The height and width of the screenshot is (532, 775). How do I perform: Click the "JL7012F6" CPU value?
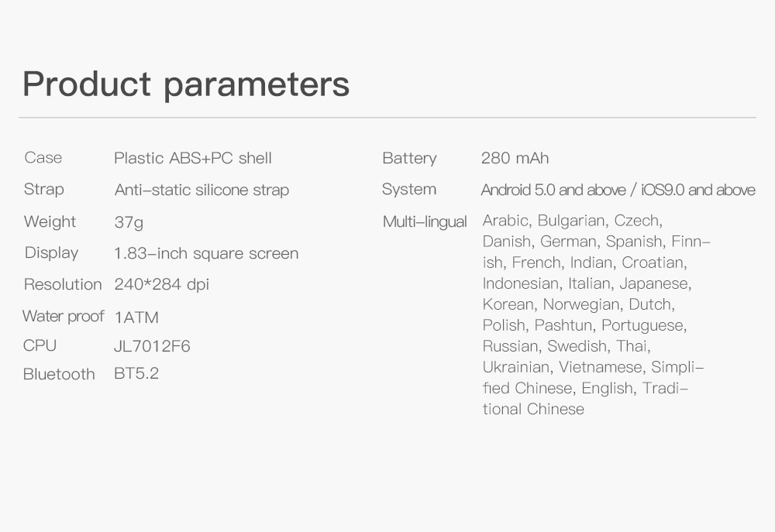click(152, 346)
